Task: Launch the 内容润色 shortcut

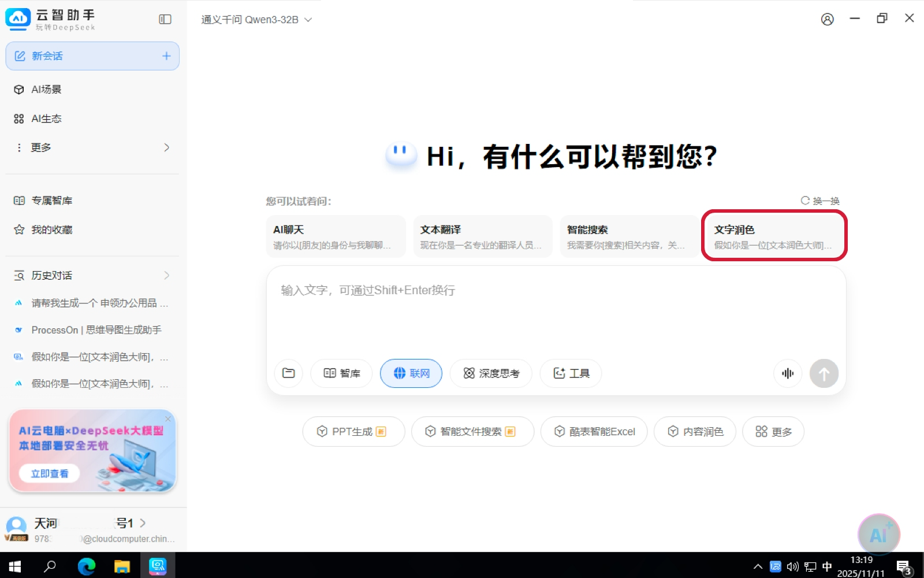Action: 695,432
